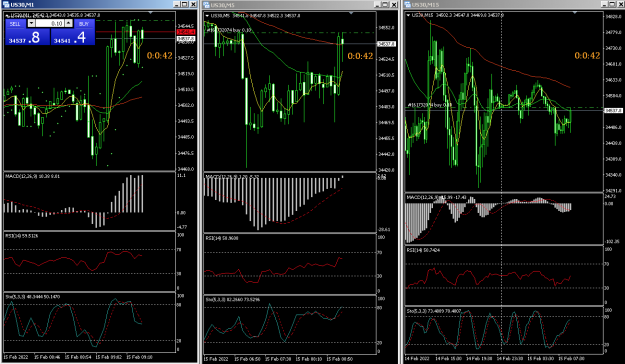Click the BUY button in US30,M1 panel
Viewport: 625px width, 364px height.
pos(84,24)
